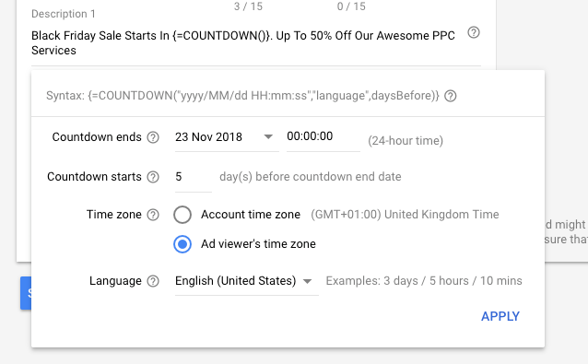Click the 'Countdown starts' label
588x364 pixels.
[x=94, y=177]
